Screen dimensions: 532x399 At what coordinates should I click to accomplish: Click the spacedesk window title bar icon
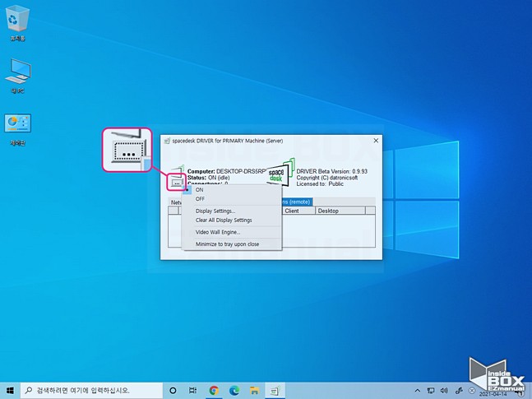167,141
